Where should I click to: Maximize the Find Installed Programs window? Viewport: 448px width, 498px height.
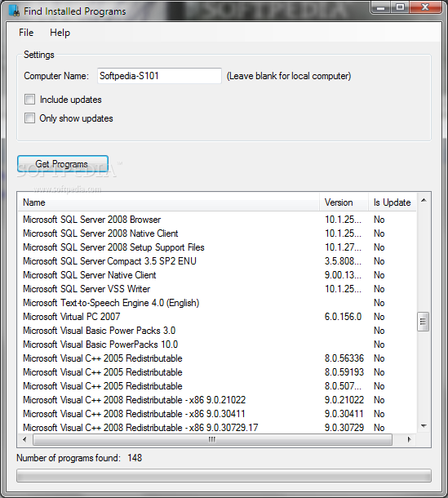pyautogui.click(x=400, y=7)
